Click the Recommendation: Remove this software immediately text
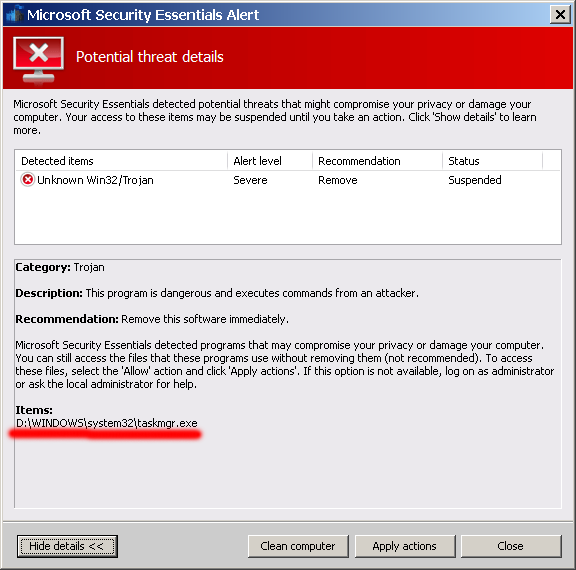The width and height of the screenshot is (576, 570). (152, 319)
